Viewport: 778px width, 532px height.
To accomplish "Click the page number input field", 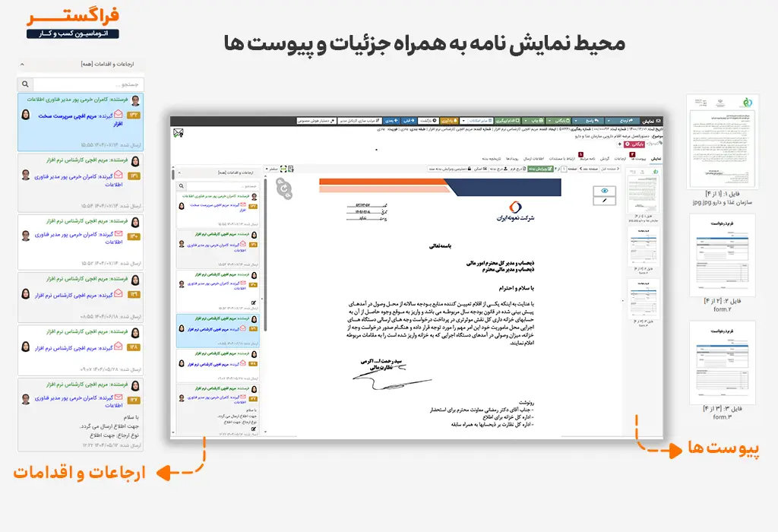I will click(x=565, y=169).
